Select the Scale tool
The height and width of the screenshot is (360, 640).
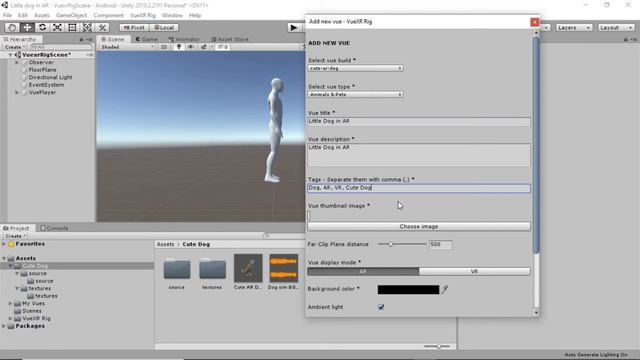[x=57, y=27]
